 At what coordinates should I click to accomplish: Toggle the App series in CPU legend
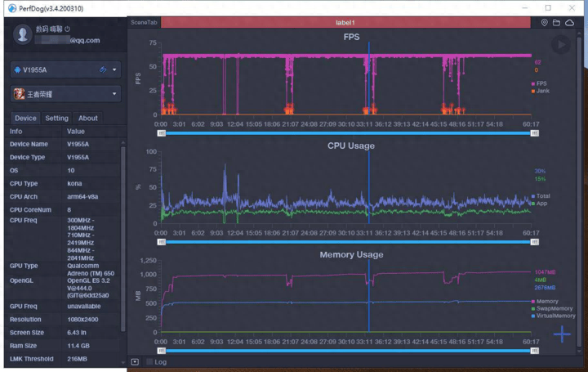point(540,204)
